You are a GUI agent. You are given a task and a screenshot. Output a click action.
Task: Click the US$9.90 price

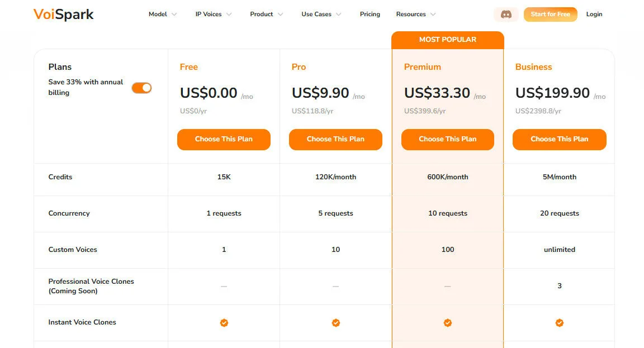(x=320, y=93)
